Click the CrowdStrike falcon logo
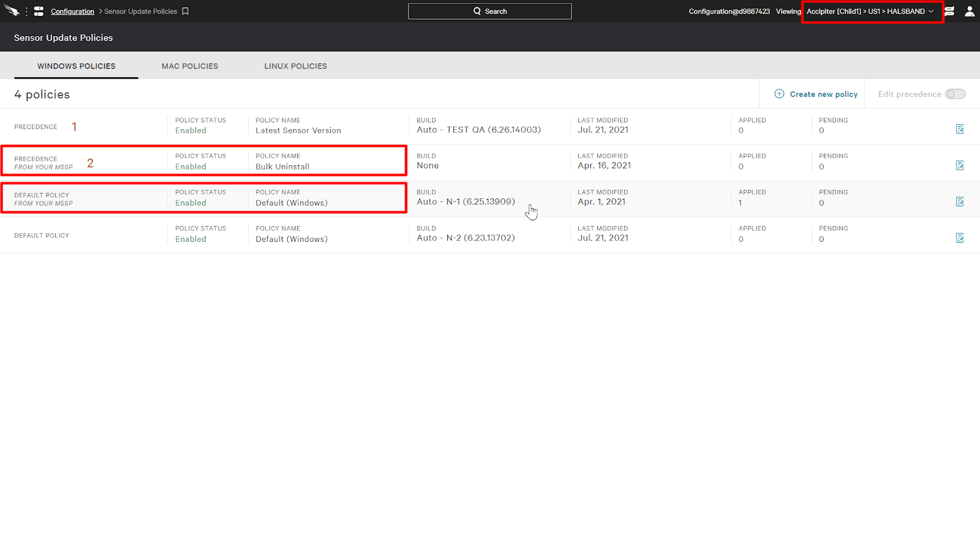The height and width of the screenshot is (551, 980). [12, 11]
